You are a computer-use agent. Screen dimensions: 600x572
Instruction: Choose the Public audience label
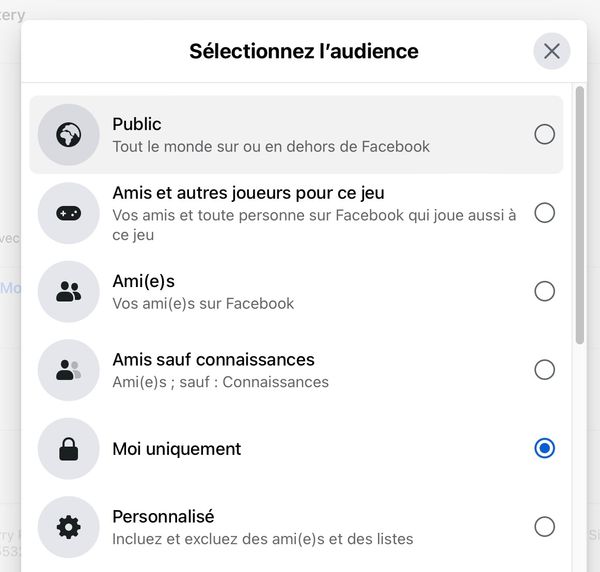137,124
